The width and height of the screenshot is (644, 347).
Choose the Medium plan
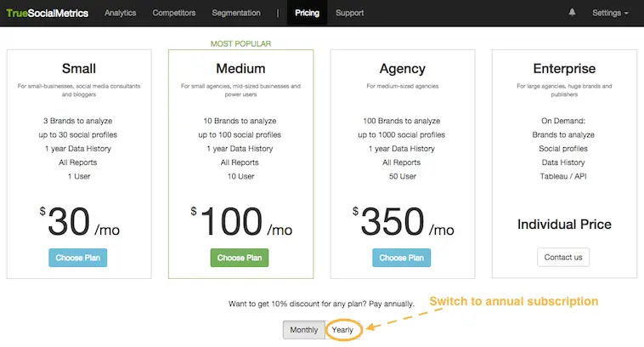[x=240, y=258]
